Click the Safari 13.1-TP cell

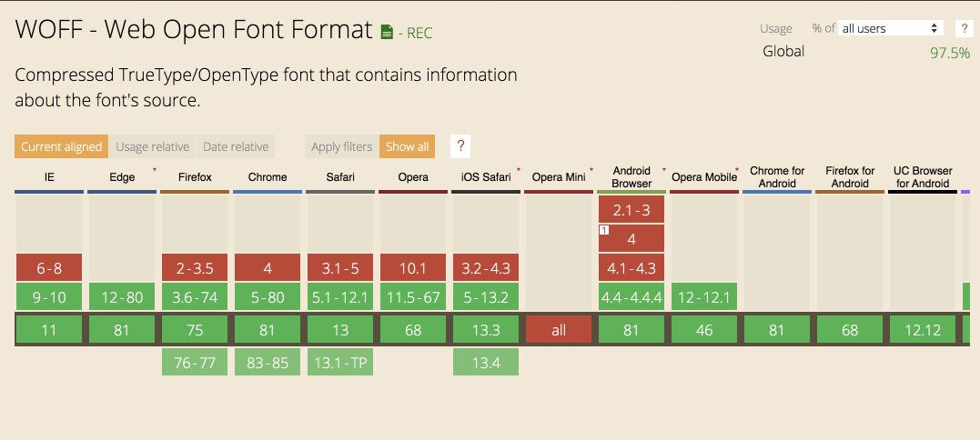(x=340, y=363)
